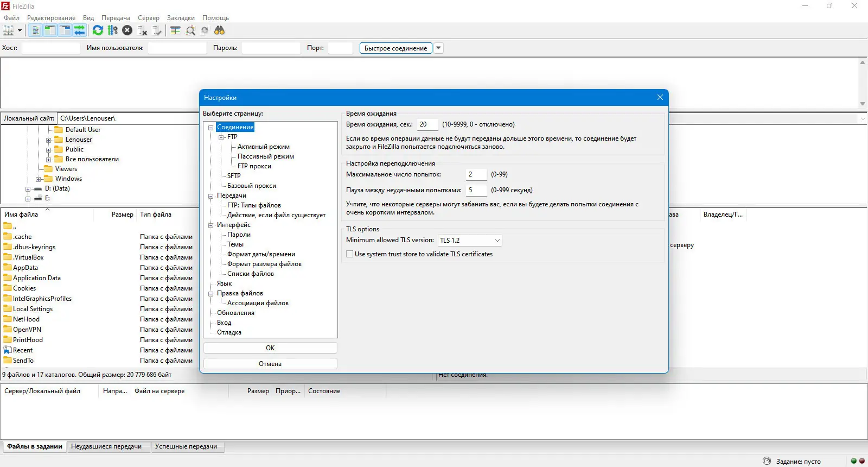Open the Сервер menu
The image size is (868, 467).
coord(149,18)
